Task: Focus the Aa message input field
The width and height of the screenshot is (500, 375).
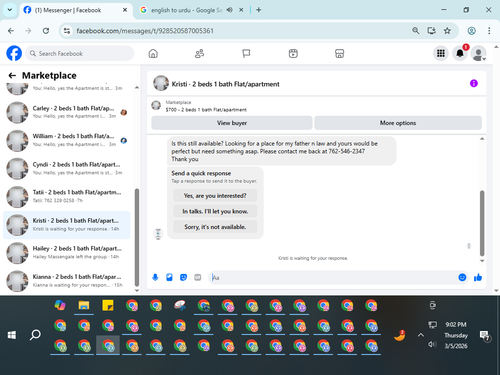Action: pyautogui.click(x=333, y=277)
